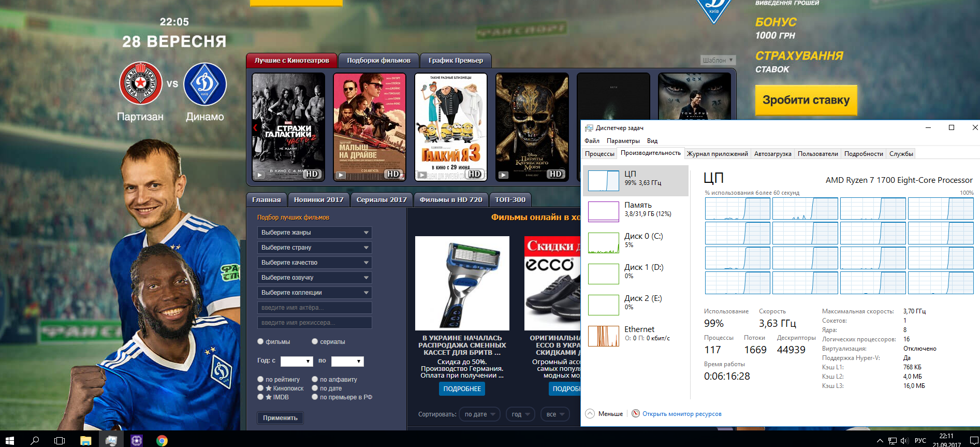Open the Журнал приложений tab

coord(718,154)
